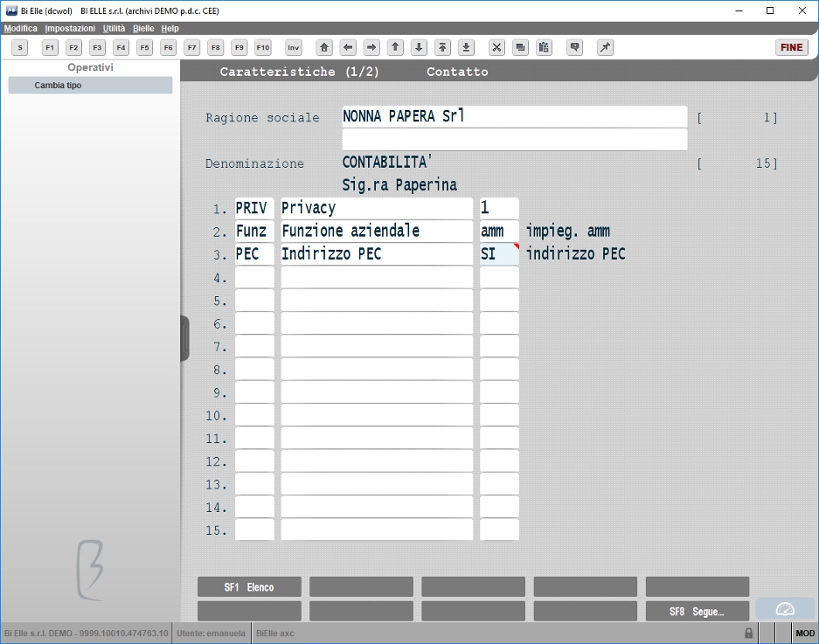Click the home arrow toolbar icon
The width and height of the screenshot is (819, 644).
(324, 47)
